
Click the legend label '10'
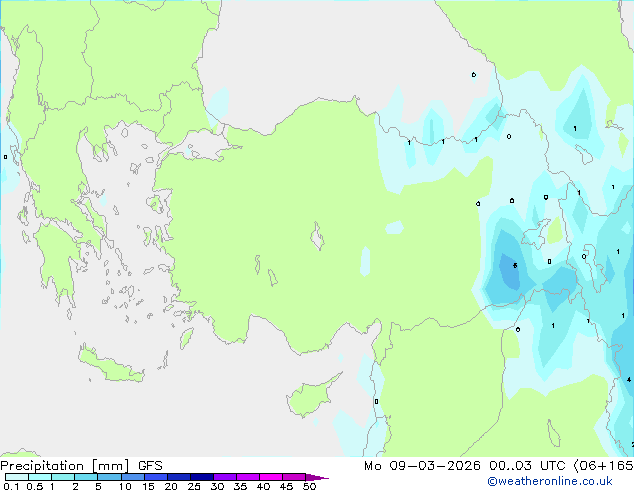(x=125, y=486)
